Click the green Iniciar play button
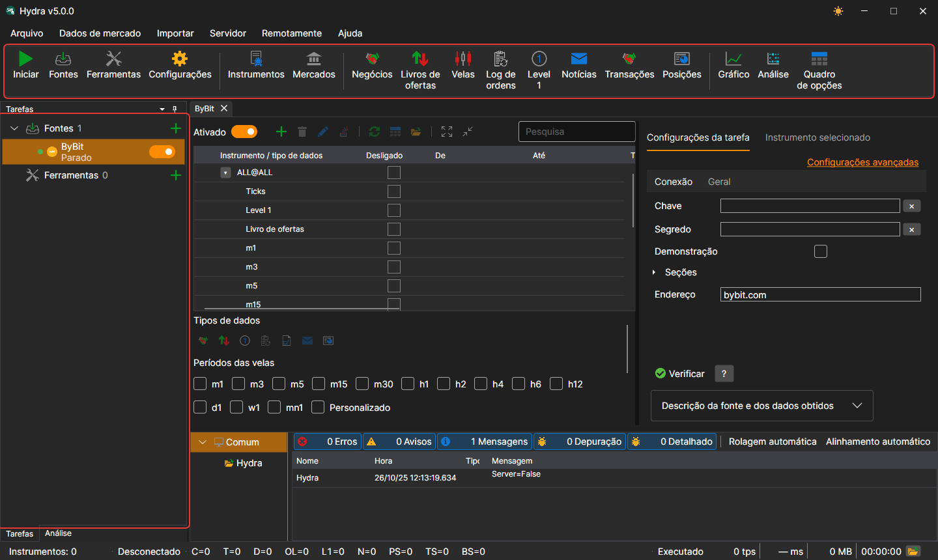The width and height of the screenshot is (938, 560). point(25,65)
